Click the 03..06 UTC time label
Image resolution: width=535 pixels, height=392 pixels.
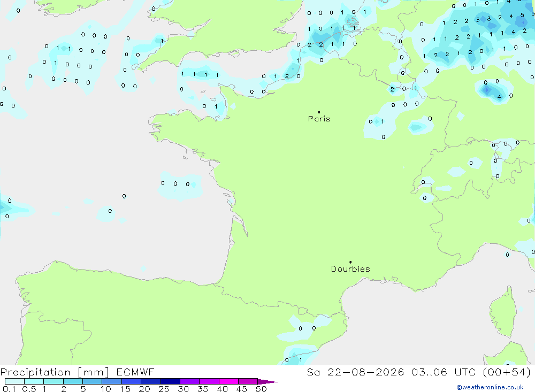(x=445, y=372)
